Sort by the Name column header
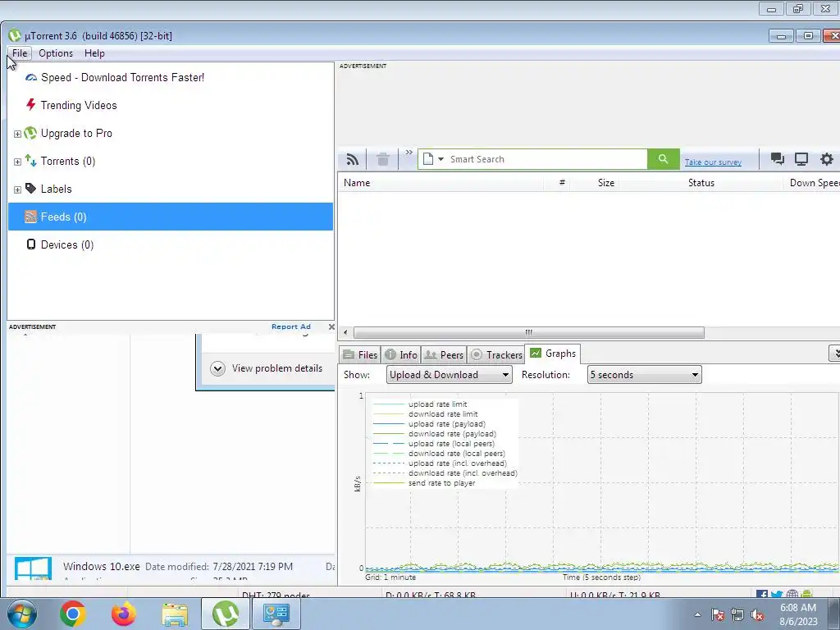 (x=442, y=183)
